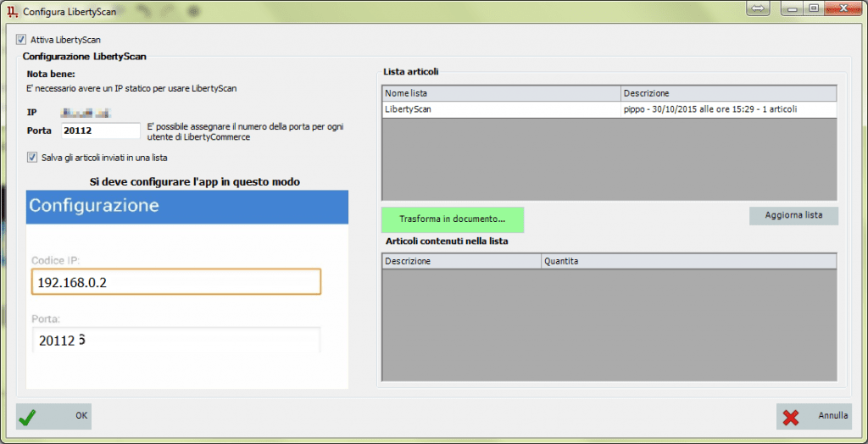Click the Descrizione header in Lista articoli
Image resolution: width=868 pixels, height=444 pixels.
pyautogui.click(x=729, y=93)
